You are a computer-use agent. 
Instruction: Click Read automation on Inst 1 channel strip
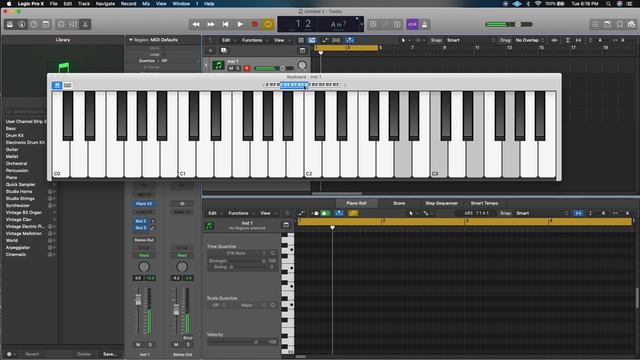pyautogui.click(x=144, y=255)
